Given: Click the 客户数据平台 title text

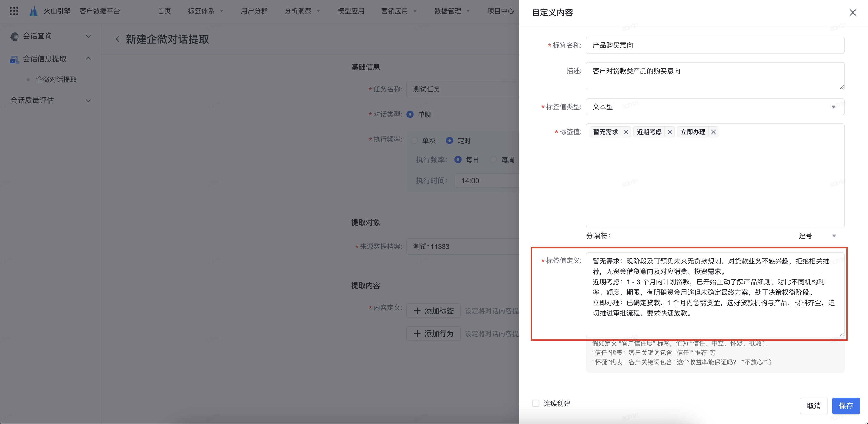Looking at the screenshot, I should pyautogui.click(x=100, y=11).
